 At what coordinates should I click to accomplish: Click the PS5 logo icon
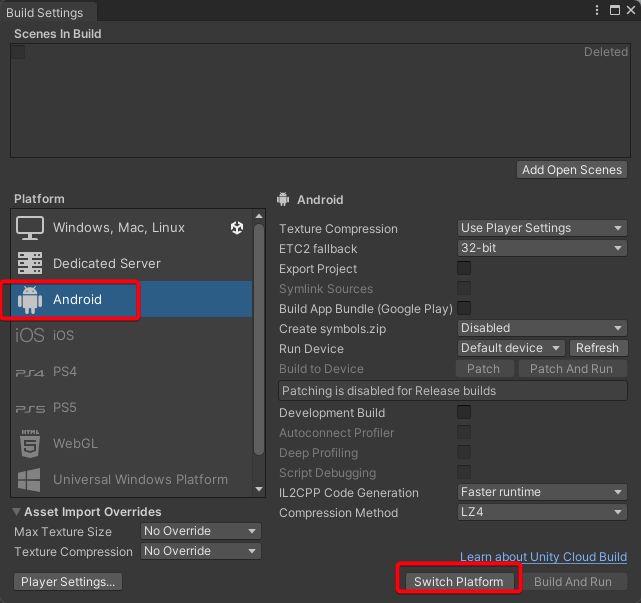(x=30, y=408)
